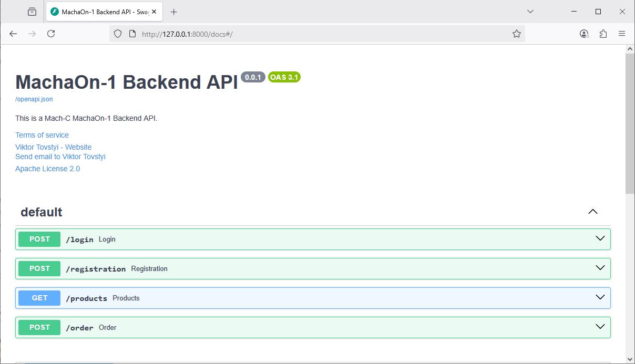This screenshot has height=364, width=635.
Task: Open a new tab with plus button
Action: click(174, 12)
